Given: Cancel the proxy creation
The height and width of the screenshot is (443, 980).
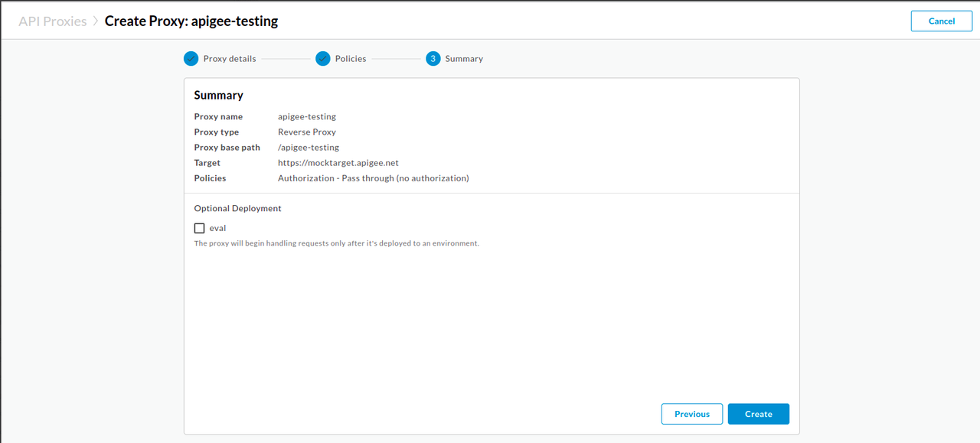Looking at the screenshot, I should point(942,21).
